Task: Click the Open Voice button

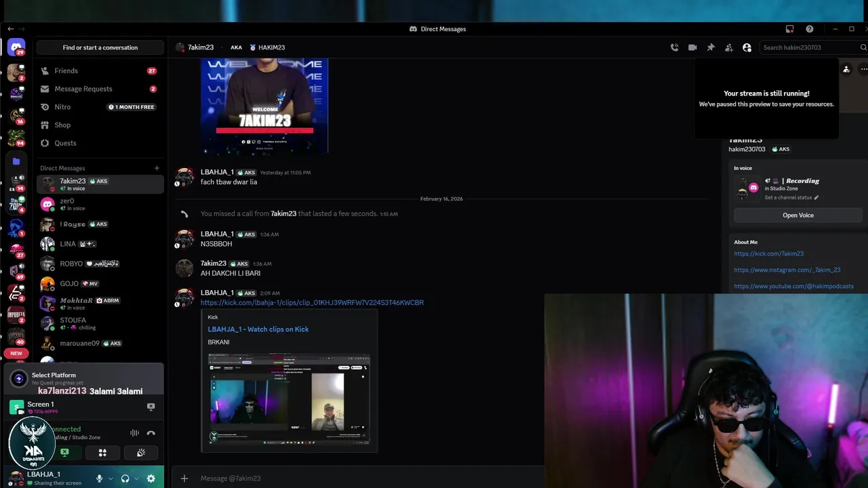Action: 797,216
